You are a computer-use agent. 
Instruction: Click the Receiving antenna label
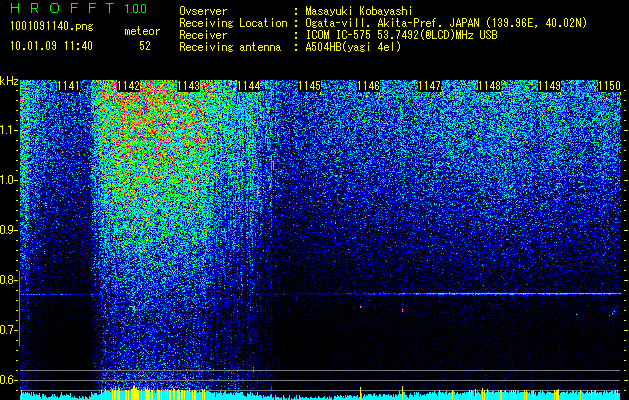pos(230,47)
